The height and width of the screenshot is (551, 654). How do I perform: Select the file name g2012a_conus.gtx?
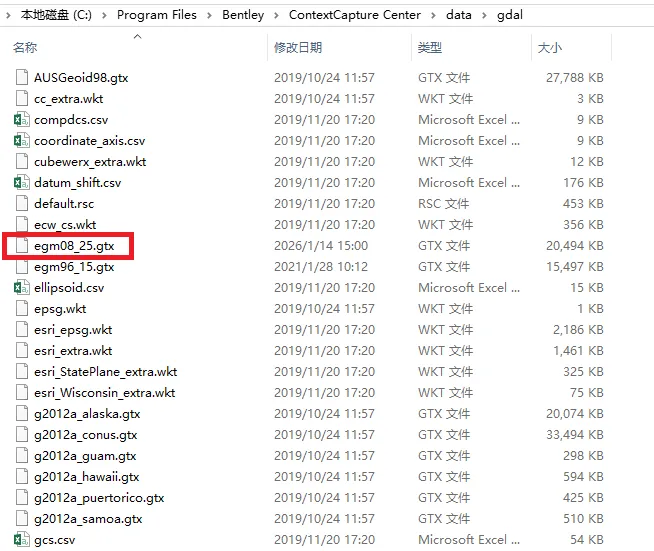86,435
